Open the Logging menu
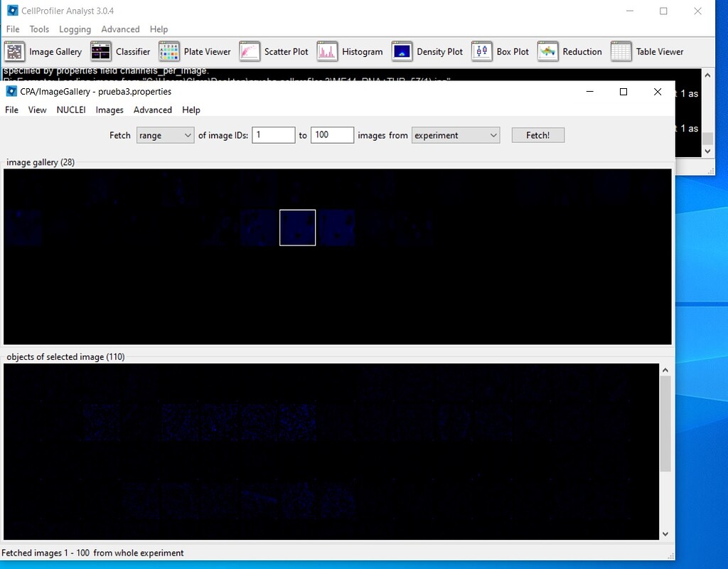728x569 pixels. pyautogui.click(x=75, y=29)
